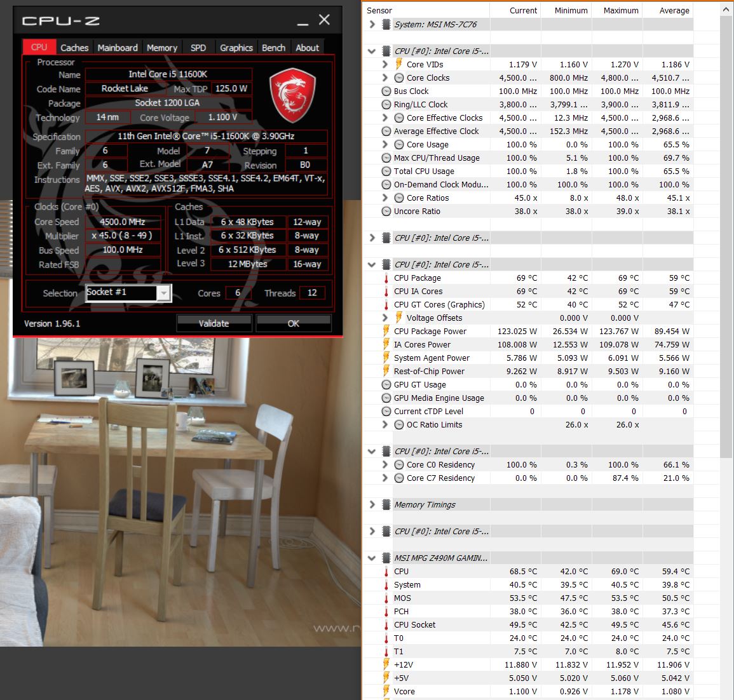
Task: Click the Maximum column header
Action: [x=617, y=10]
